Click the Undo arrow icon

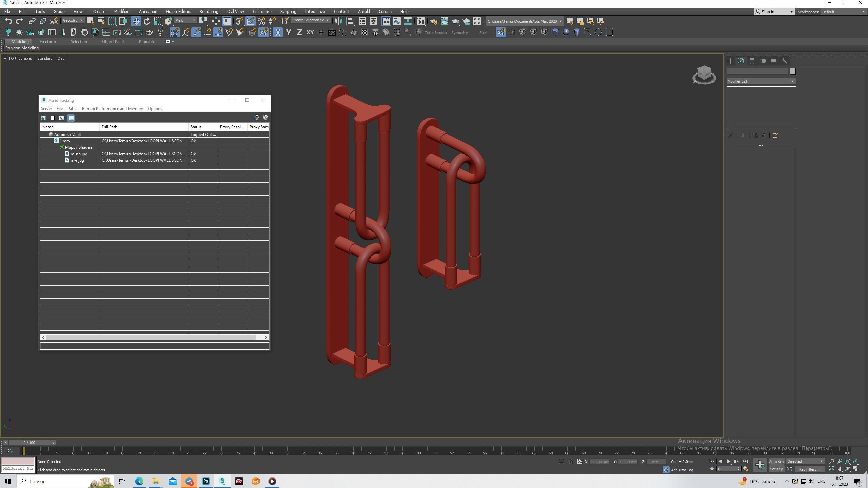pos(8,21)
